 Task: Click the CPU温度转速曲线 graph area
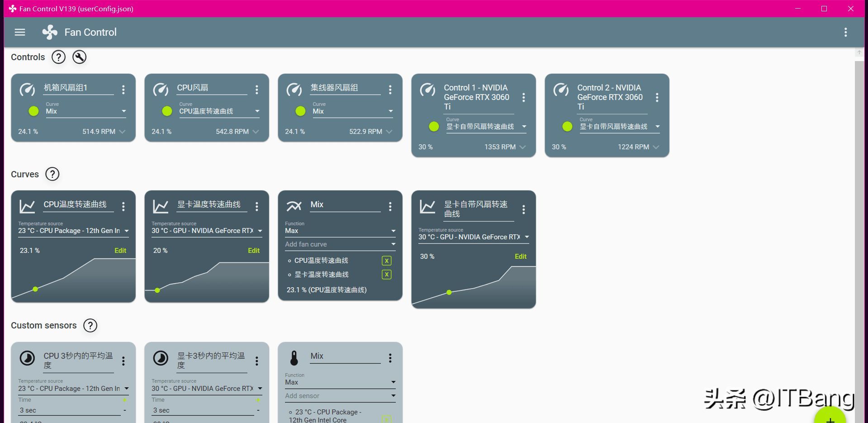[73, 279]
